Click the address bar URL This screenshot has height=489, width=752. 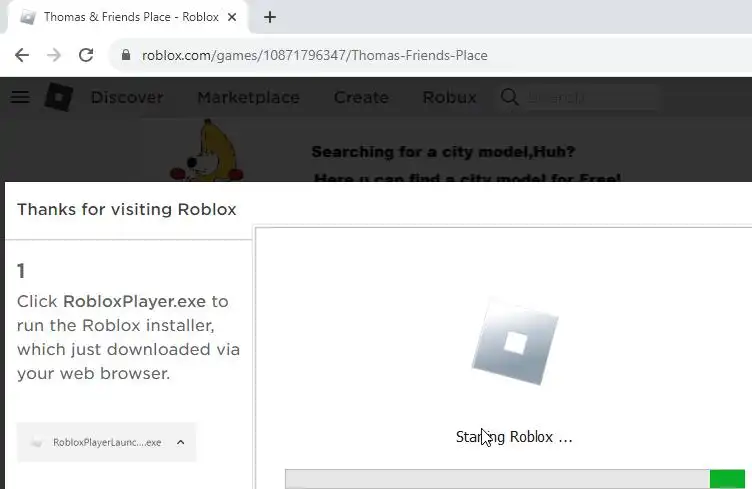[x=315, y=55]
